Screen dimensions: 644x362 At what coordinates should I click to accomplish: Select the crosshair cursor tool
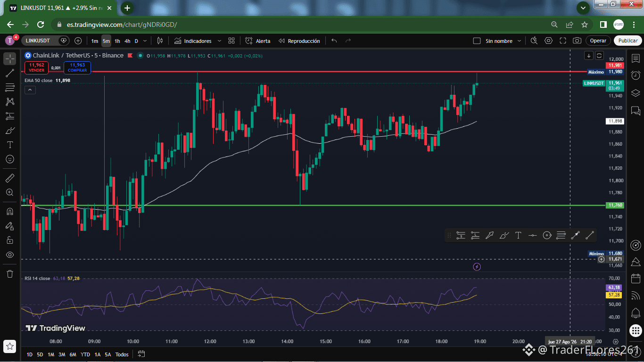pyautogui.click(x=10, y=59)
